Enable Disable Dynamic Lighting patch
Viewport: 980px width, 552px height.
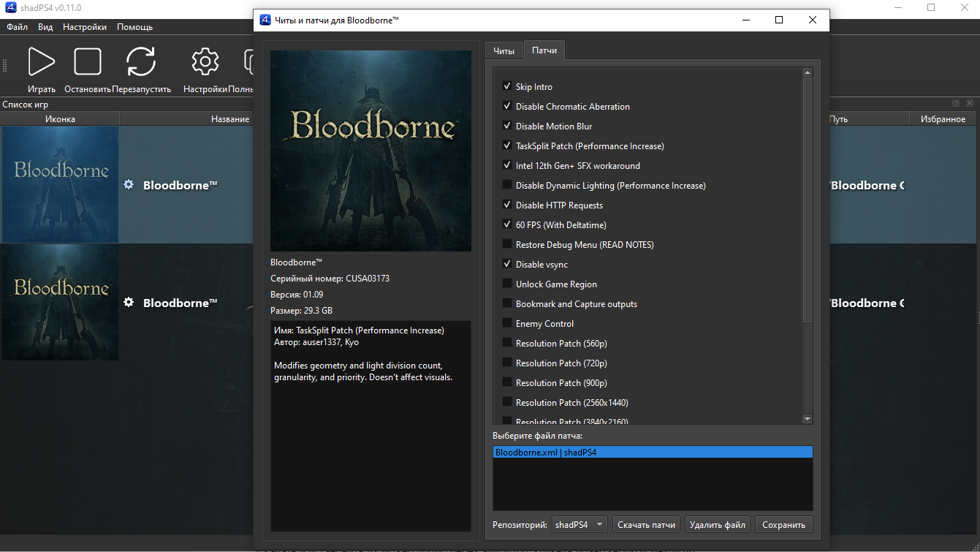click(x=507, y=185)
